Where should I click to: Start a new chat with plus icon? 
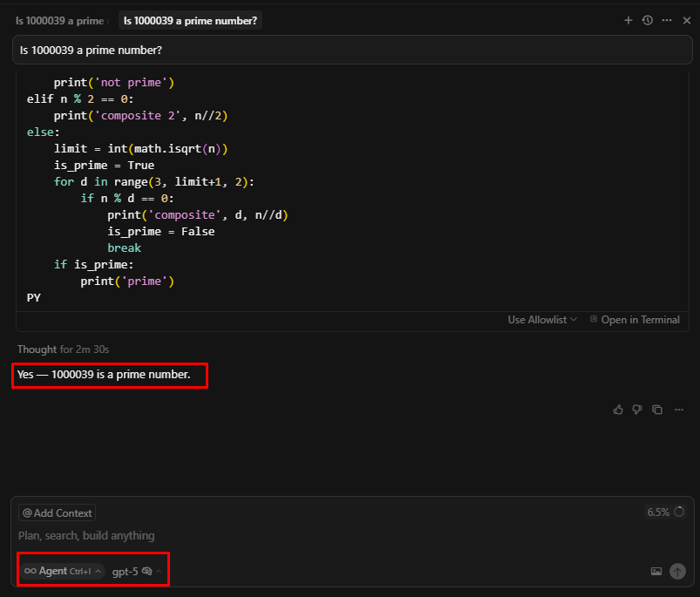click(629, 20)
